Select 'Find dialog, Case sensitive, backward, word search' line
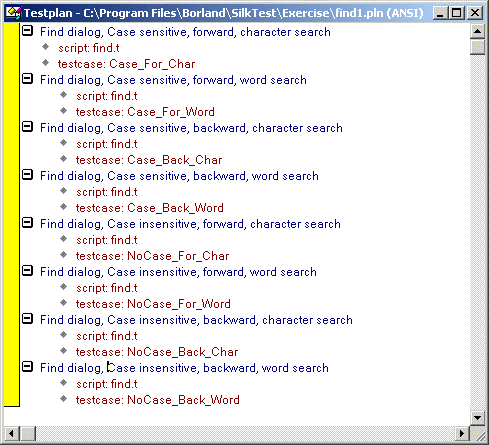Screen dimensions: 489x445 [179, 176]
